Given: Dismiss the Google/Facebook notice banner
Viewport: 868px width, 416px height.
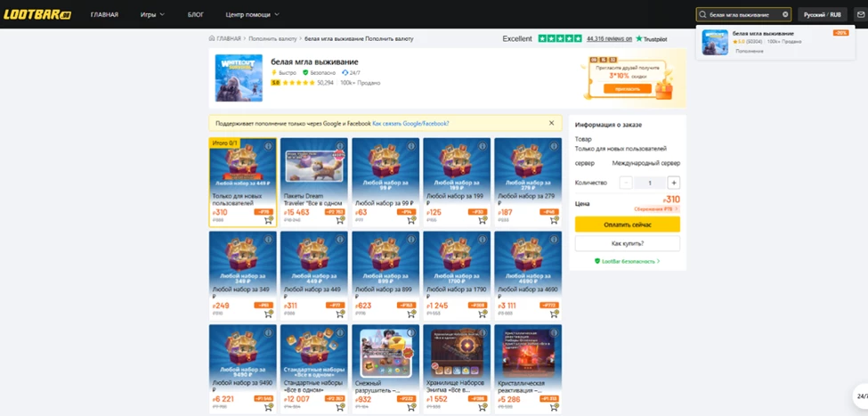Looking at the screenshot, I should [551, 123].
